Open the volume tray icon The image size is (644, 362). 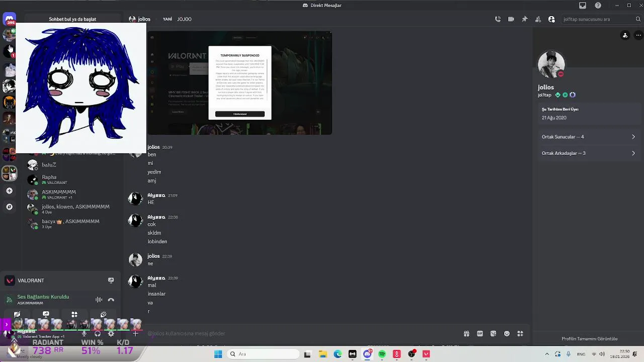602,354
